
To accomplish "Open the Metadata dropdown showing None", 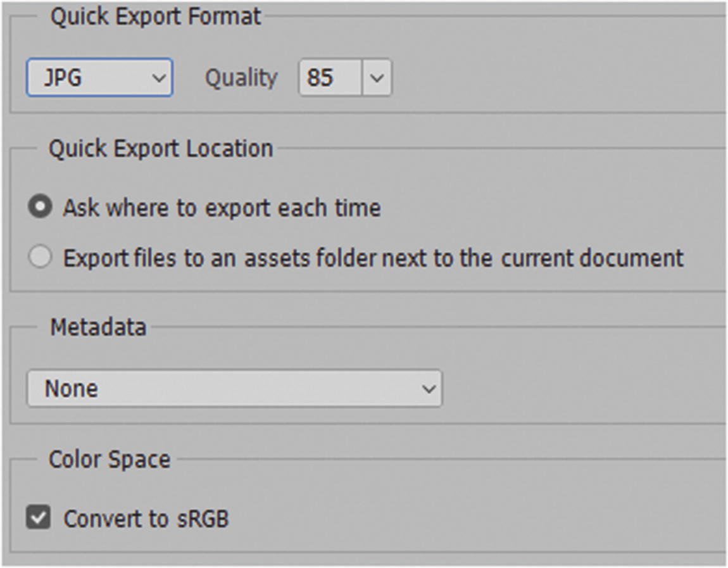I will click(x=234, y=388).
